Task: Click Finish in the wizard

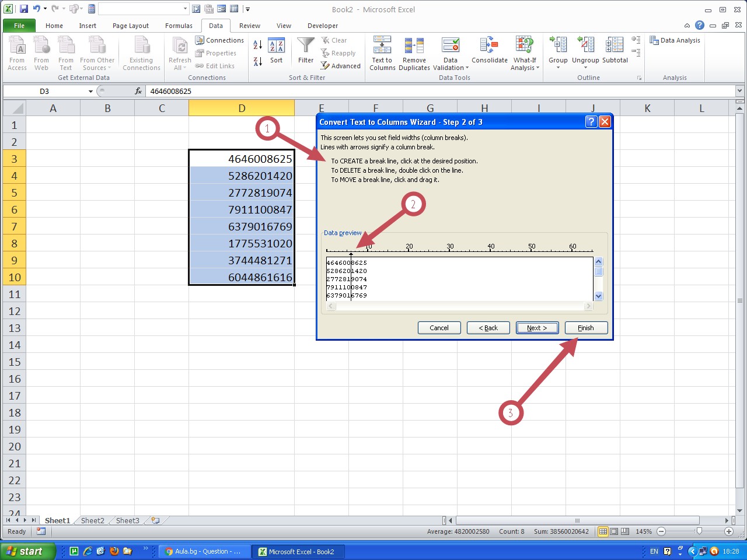Action: point(586,328)
